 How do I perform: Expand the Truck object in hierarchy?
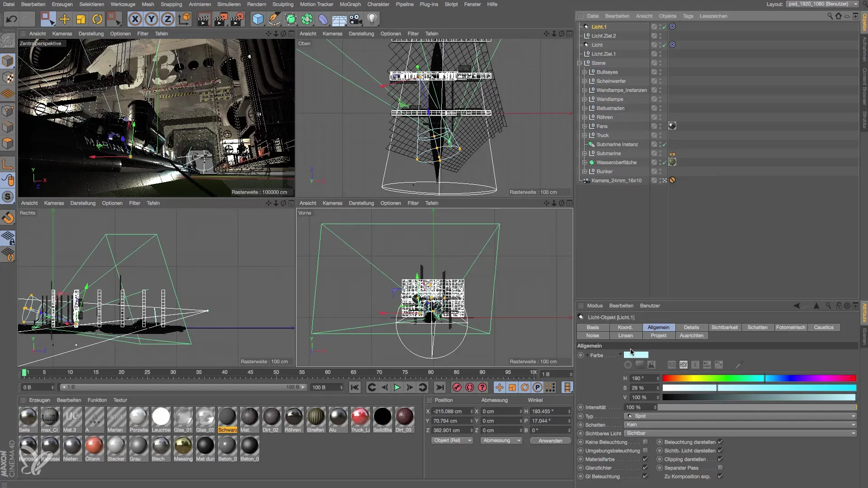[x=584, y=136]
